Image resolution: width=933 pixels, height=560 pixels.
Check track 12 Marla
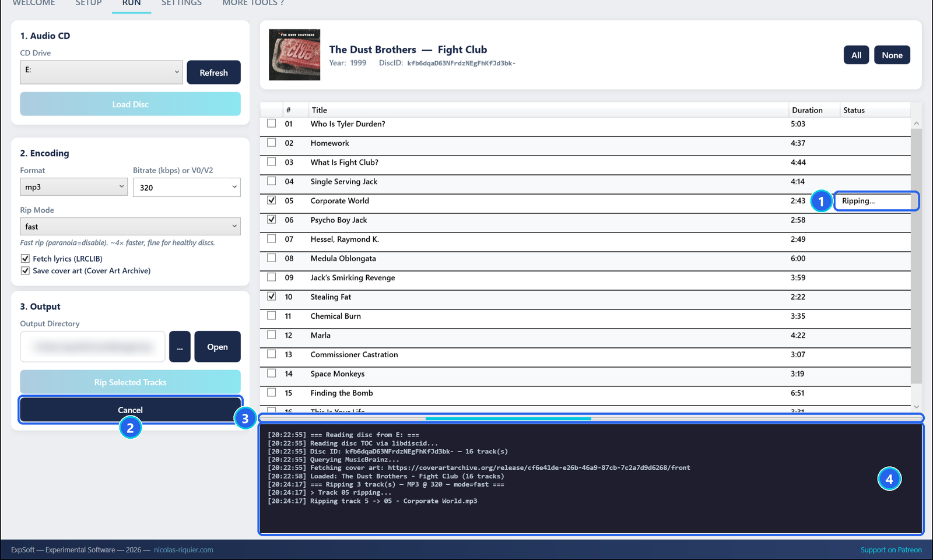click(x=272, y=335)
